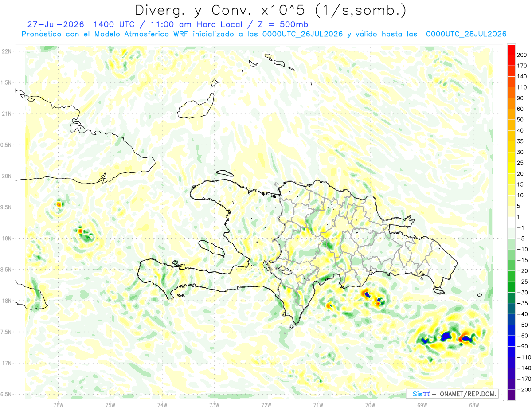The image size is (532, 411).
Task: Click the colorbar value 5
Action: (x=519, y=206)
